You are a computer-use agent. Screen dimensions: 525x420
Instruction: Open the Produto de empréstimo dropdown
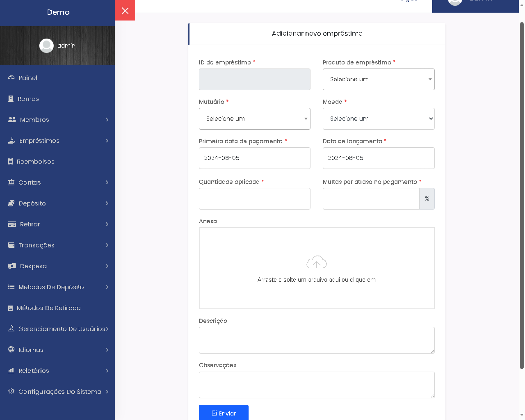pos(378,79)
